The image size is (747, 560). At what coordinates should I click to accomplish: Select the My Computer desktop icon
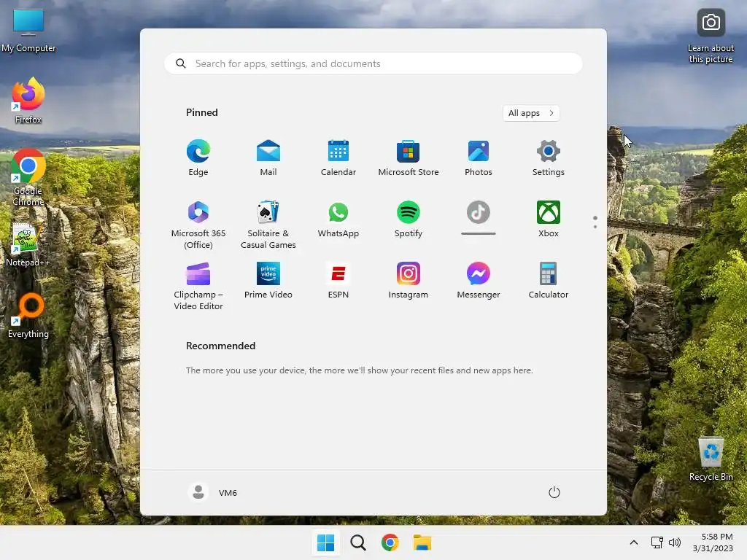pyautogui.click(x=28, y=31)
